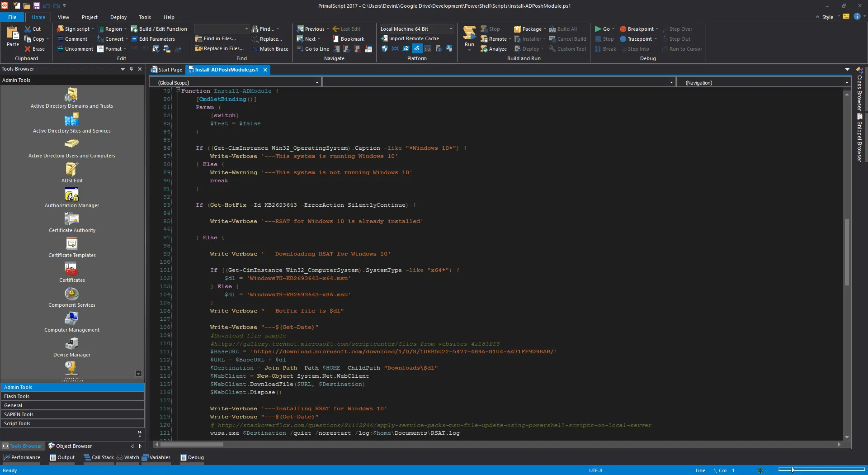The image size is (868, 475).
Task: Click Replace in Files tool
Action: pyautogui.click(x=219, y=48)
